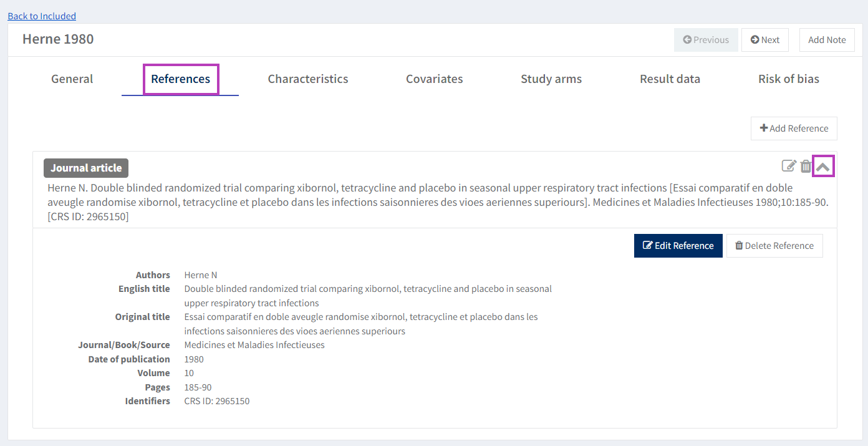Viewport: 868px width, 446px height.
Task: Select the References tab
Action: coord(180,79)
